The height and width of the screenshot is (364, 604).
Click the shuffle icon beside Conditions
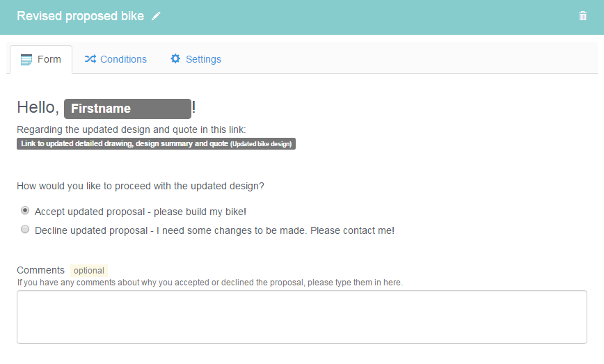click(90, 59)
